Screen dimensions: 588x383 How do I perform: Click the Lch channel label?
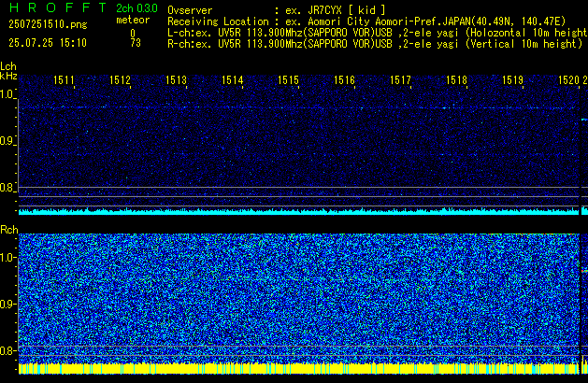8,66
